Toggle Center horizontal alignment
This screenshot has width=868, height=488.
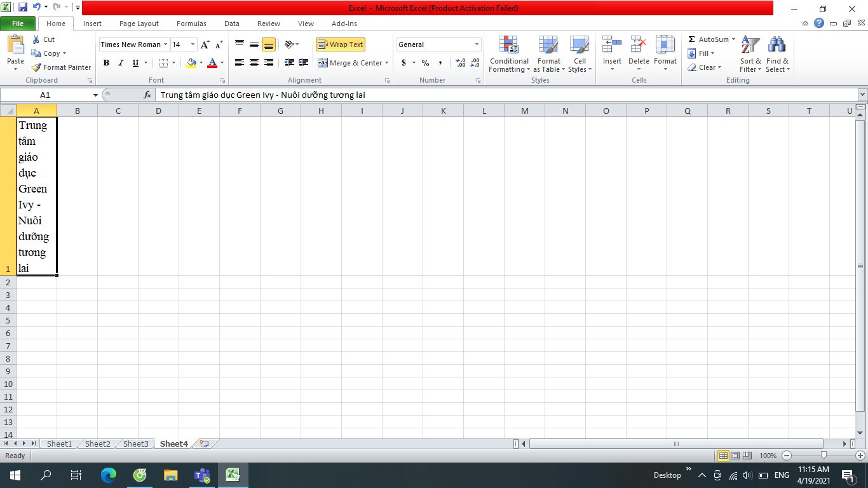(x=254, y=63)
